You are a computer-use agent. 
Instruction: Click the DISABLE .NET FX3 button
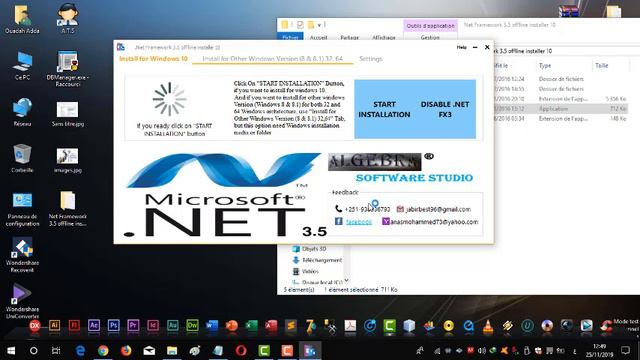(444, 109)
